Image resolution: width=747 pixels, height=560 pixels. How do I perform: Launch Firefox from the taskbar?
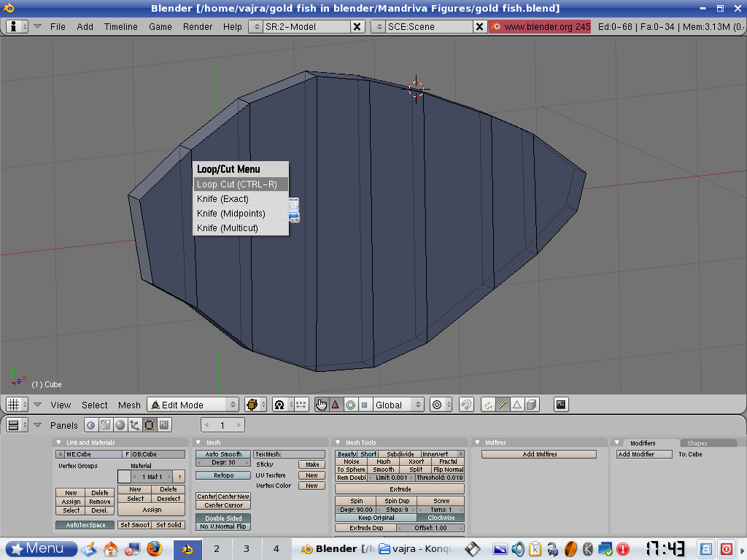(x=154, y=548)
